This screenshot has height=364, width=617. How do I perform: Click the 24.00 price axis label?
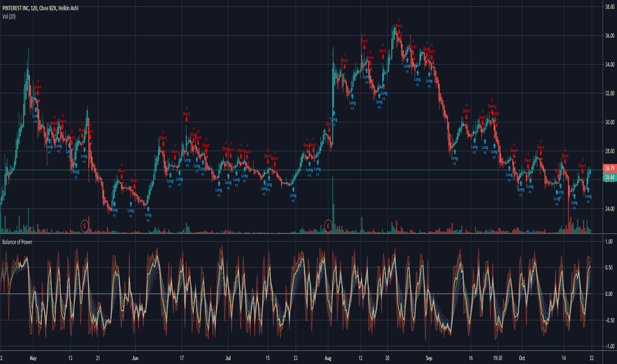(x=610, y=209)
